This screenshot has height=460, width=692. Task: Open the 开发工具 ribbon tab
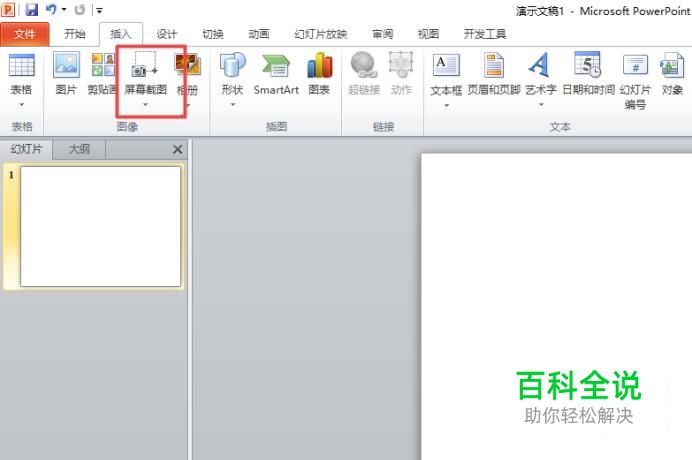485,34
